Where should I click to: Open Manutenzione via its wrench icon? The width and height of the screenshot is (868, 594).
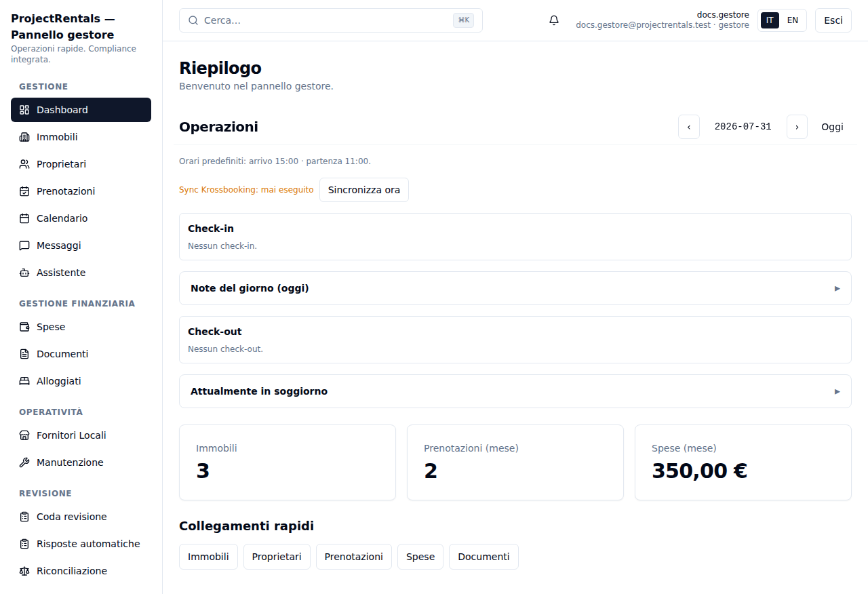(x=24, y=462)
